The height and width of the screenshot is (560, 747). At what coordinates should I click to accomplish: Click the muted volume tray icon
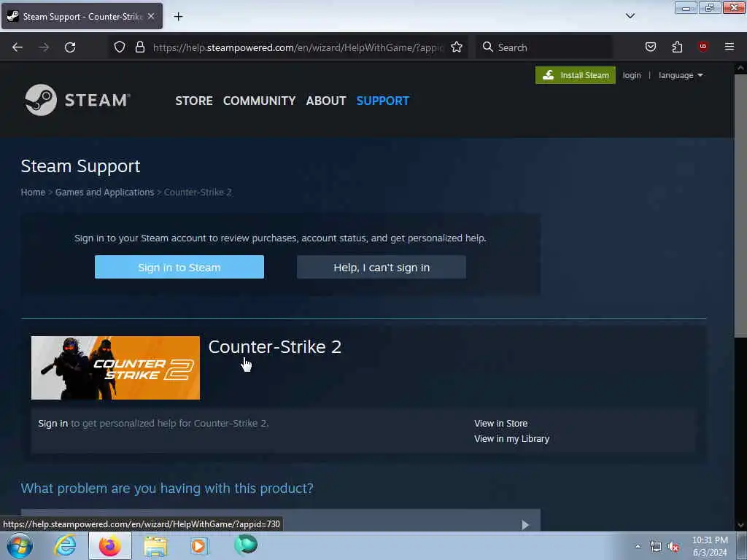(x=673, y=547)
